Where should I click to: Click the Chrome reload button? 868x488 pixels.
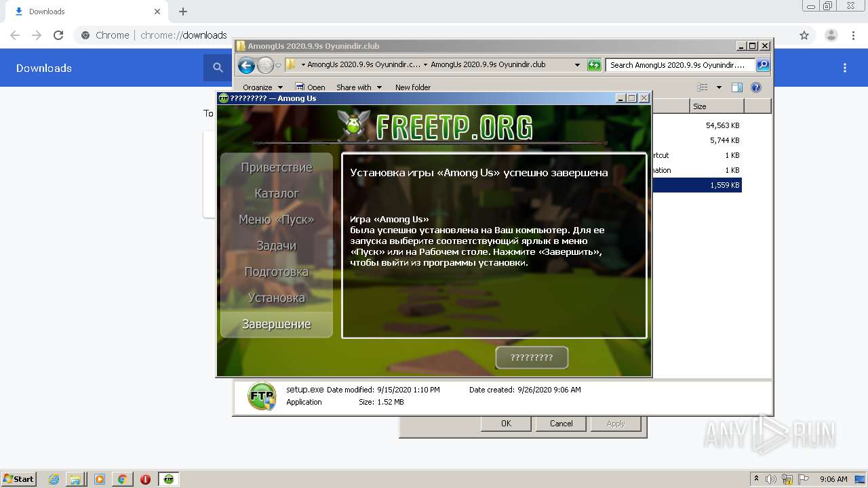pos(58,35)
